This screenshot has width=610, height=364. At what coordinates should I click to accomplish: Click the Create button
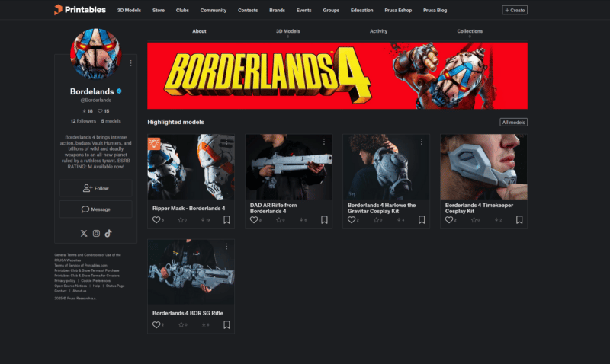[x=515, y=10]
